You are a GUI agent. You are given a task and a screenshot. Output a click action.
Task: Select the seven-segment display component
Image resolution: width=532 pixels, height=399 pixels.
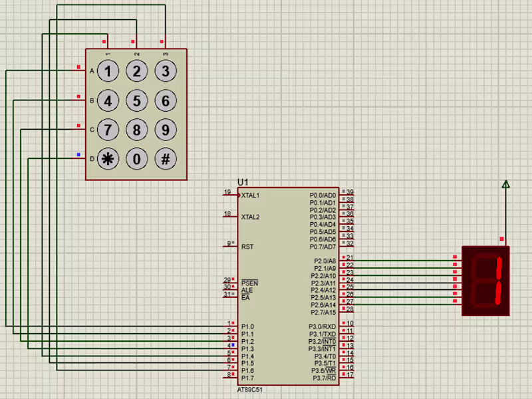point(485,281)
